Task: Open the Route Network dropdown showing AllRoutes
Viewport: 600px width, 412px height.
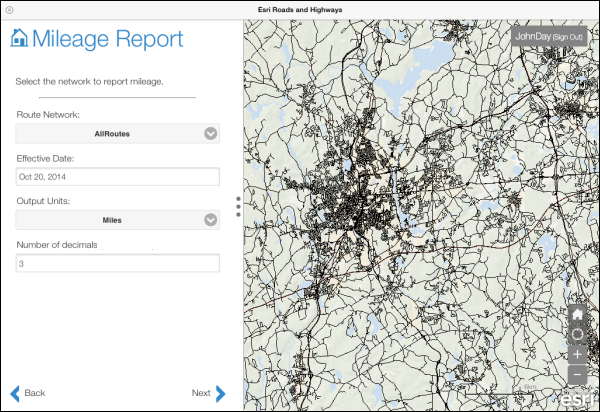Action: click(117, 133)
